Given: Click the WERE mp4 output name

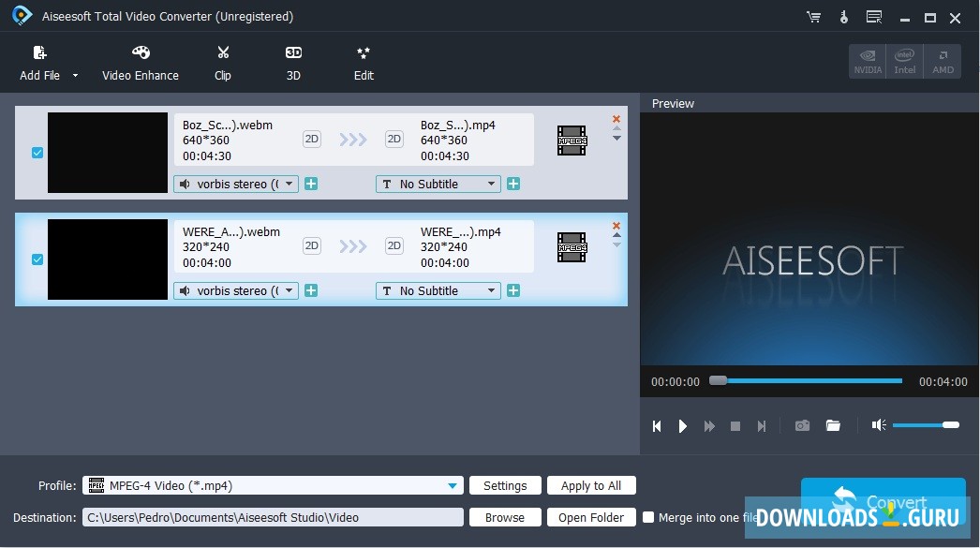Looking at the screenshot, I should [x=461, y=231].
